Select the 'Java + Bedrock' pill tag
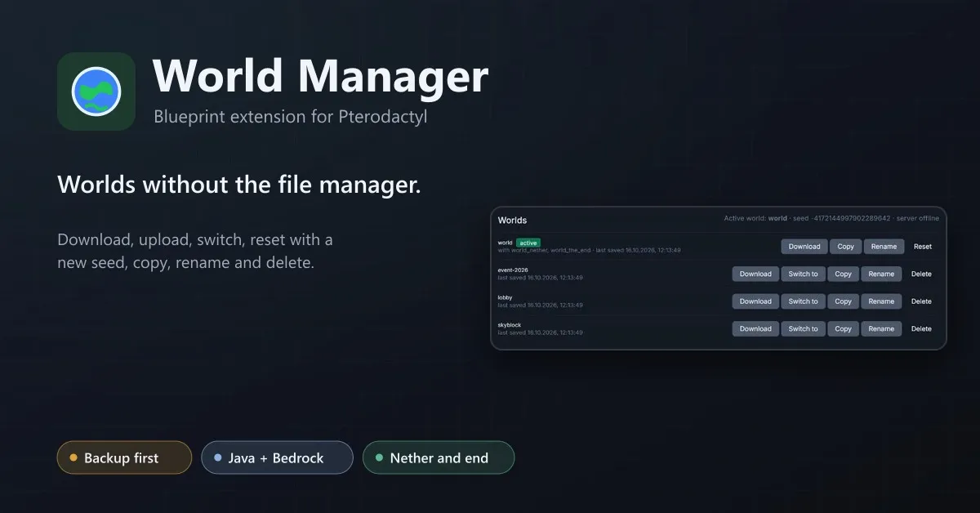980x513 pixels. (277, 458)
